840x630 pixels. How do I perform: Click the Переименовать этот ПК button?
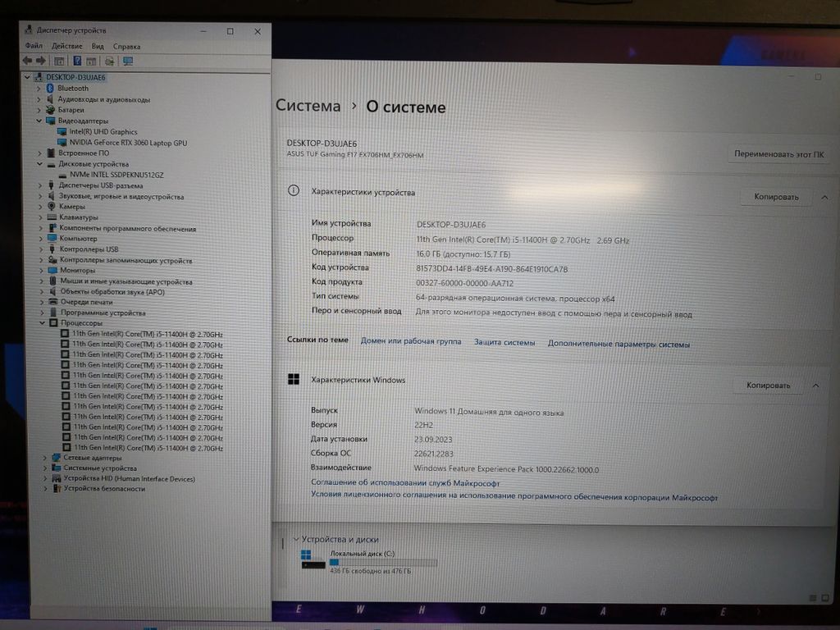point(778,154)
